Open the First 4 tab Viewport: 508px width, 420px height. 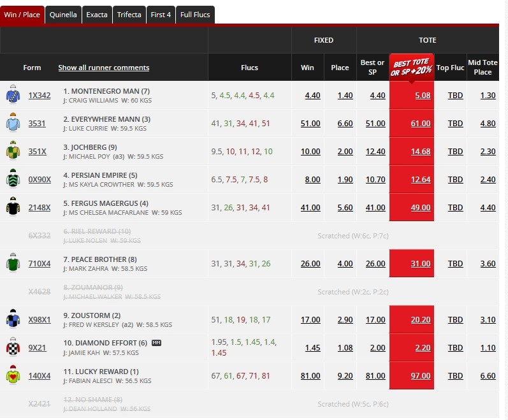(161, 15)
